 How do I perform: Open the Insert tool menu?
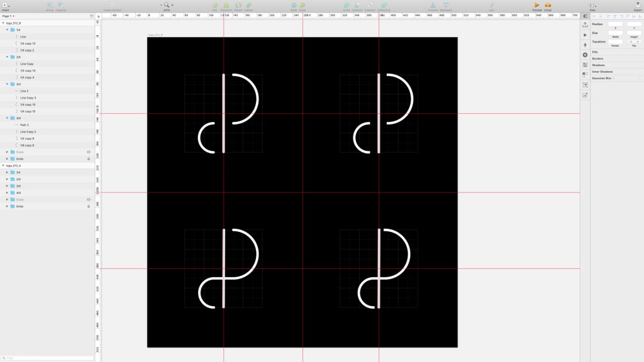(x=5, y=5)
